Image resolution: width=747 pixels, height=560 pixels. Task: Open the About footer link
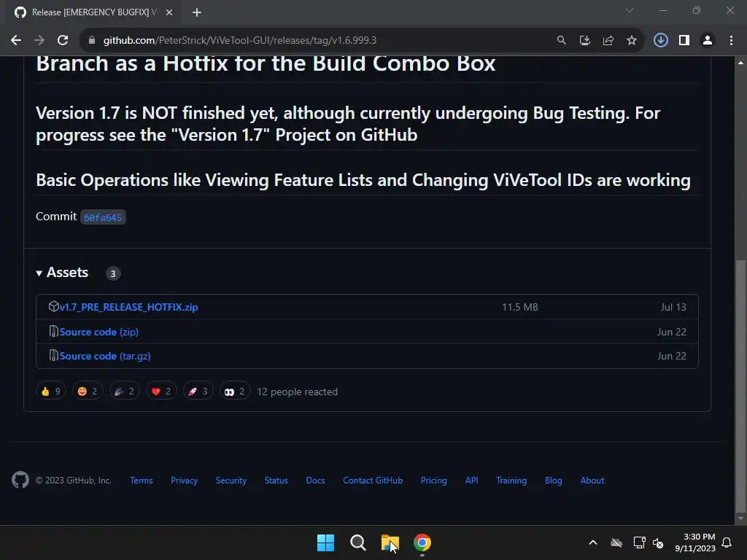(x=592, y=481)
